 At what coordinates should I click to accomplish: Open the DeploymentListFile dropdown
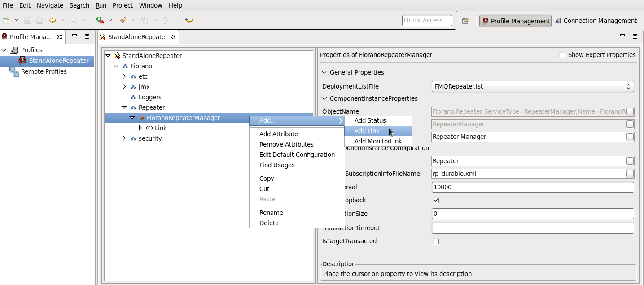629,86
